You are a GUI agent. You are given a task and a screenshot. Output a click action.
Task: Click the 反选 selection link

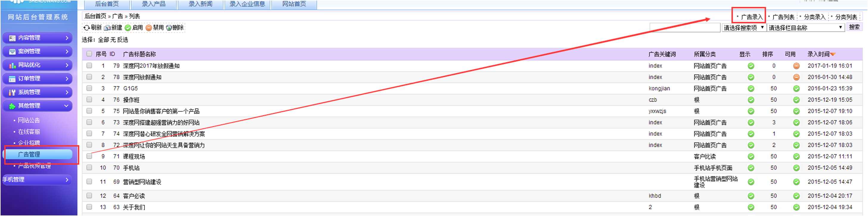click(x=123, y=40)
